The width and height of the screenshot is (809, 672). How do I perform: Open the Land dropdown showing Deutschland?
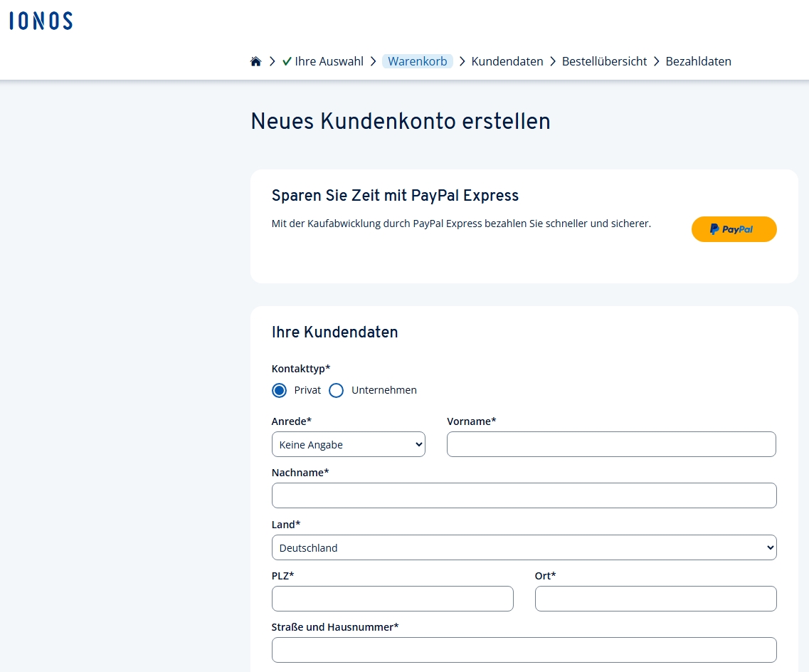pyautogui.click(x=524, y=547)
